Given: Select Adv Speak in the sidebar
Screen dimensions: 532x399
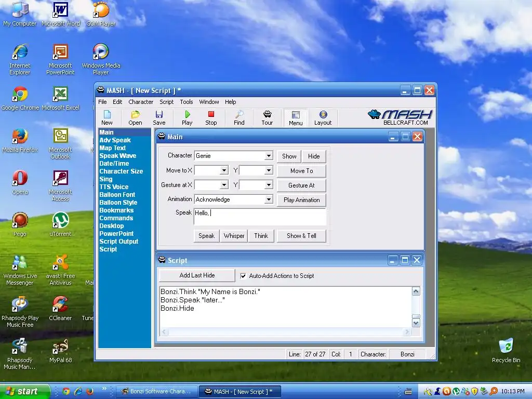Looking at the screenshot, I should (115, 140).
